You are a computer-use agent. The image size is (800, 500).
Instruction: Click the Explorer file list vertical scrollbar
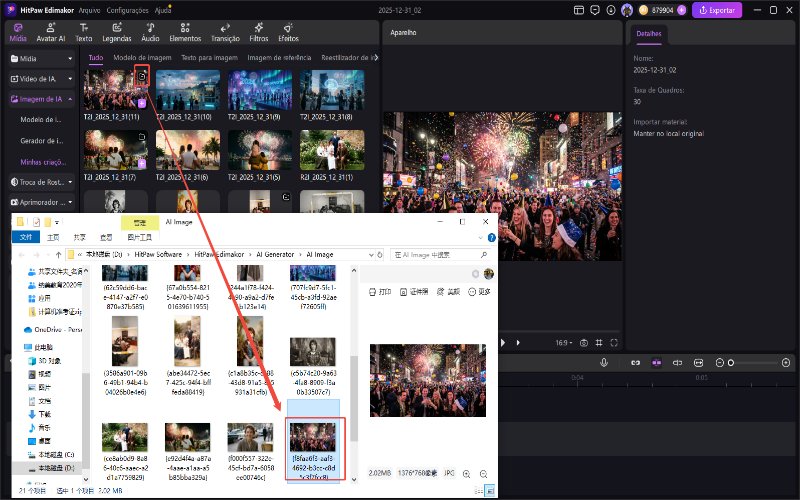(354, 398)
